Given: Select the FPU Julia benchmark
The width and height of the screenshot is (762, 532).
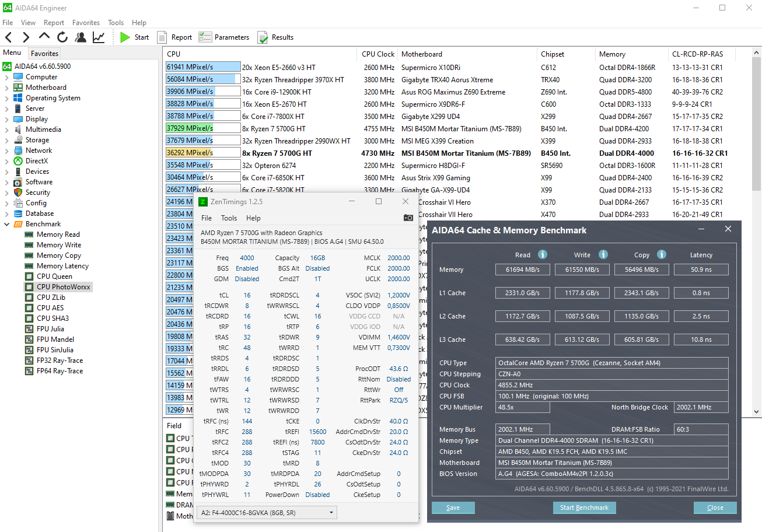Looking at the screenshot, I should point(50,329).
